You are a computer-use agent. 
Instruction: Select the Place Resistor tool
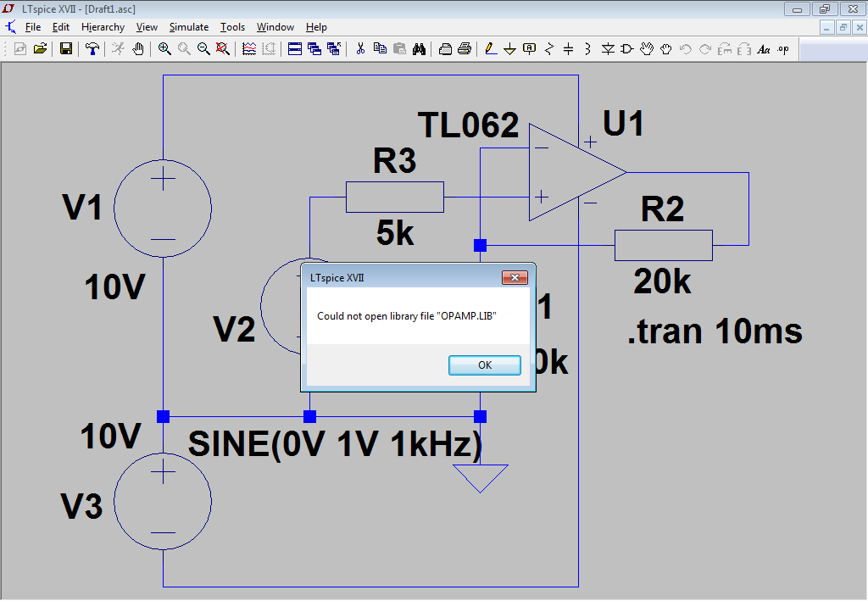[x=549, y=49]
